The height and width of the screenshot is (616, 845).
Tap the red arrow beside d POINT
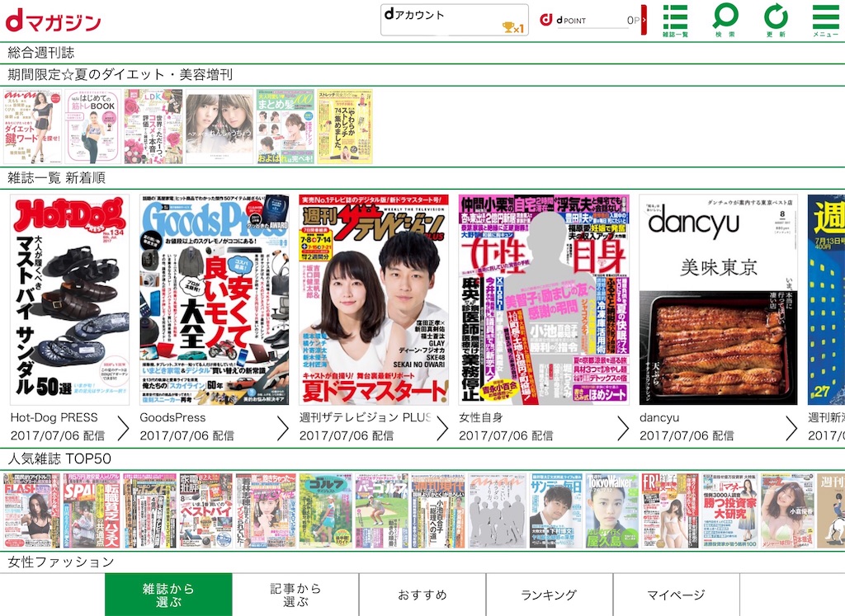pos(644,20)
